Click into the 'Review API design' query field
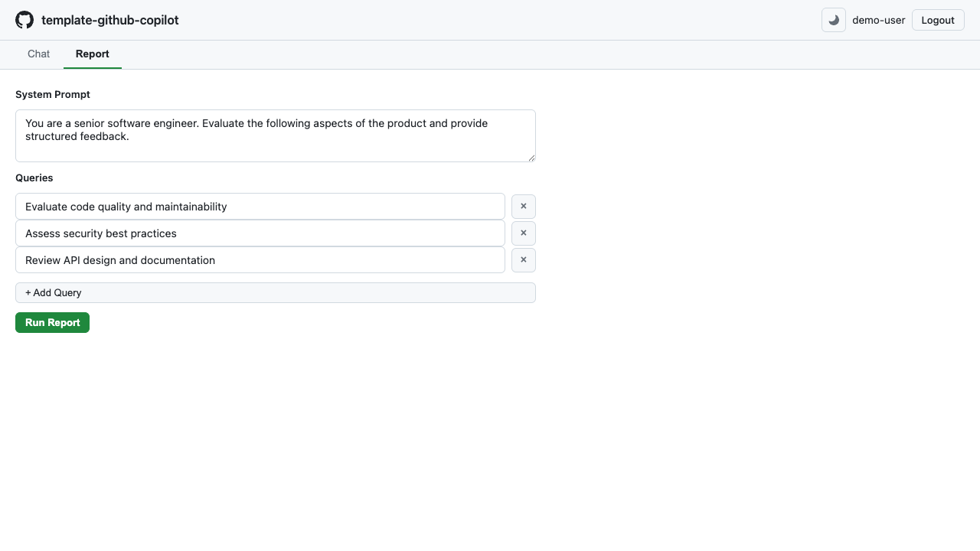This screenshot has height=551, width=980. point(260,260)
